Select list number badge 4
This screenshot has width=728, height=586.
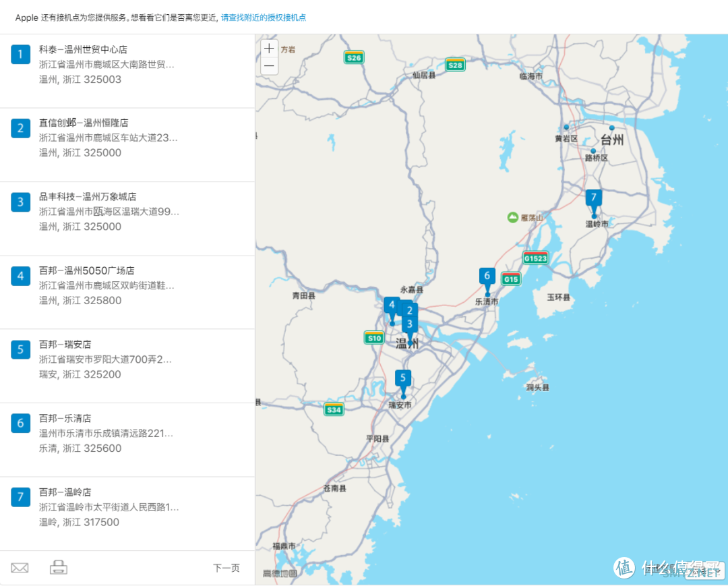tap(20, 276)
